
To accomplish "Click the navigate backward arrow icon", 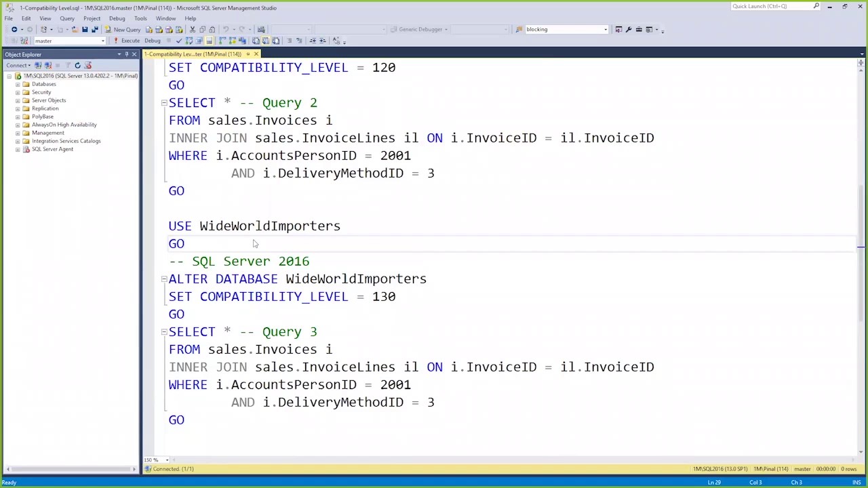I will point(14,29).
